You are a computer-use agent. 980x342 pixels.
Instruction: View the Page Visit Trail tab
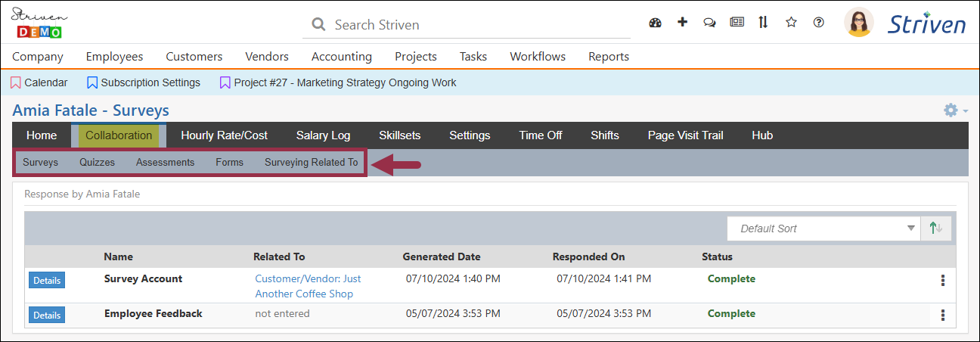(686, 135)
